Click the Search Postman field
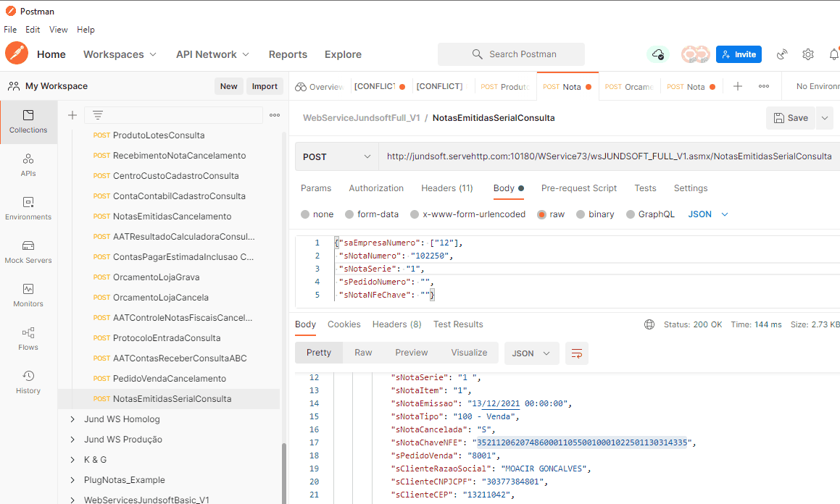This screenshot has height=504, width=840. 511,54
